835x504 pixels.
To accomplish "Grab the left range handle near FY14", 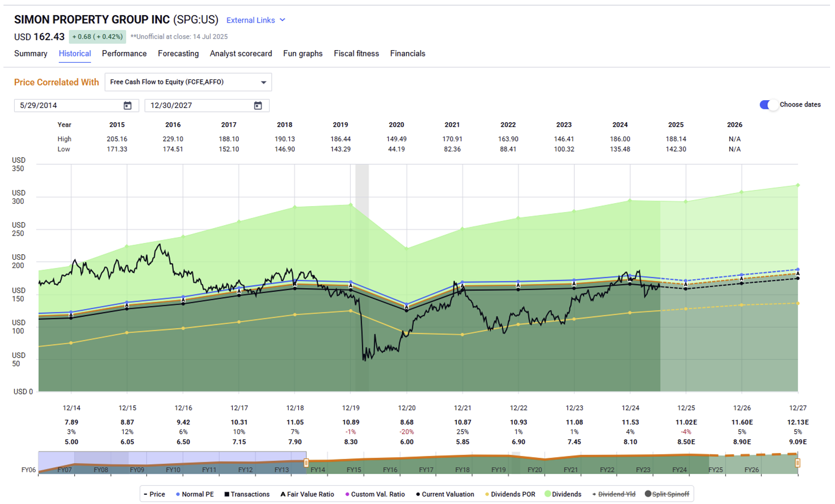I will (306, 462).
